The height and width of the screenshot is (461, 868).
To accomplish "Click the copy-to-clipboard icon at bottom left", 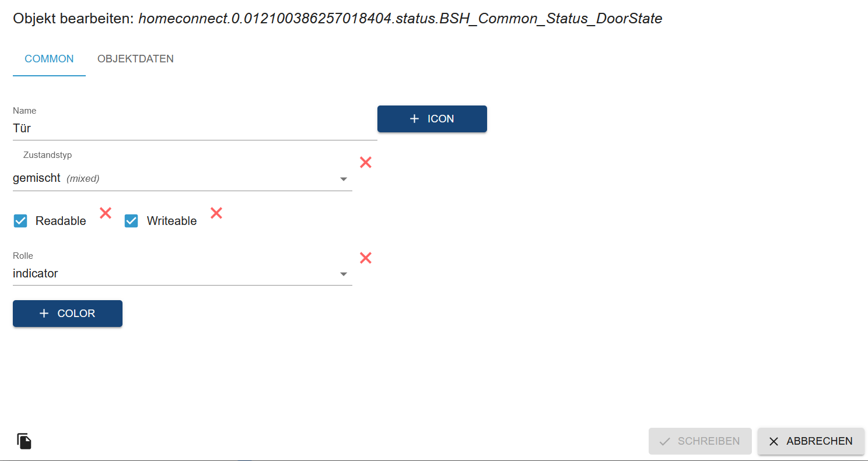I will pyautogui.click(x=24, y=441).
